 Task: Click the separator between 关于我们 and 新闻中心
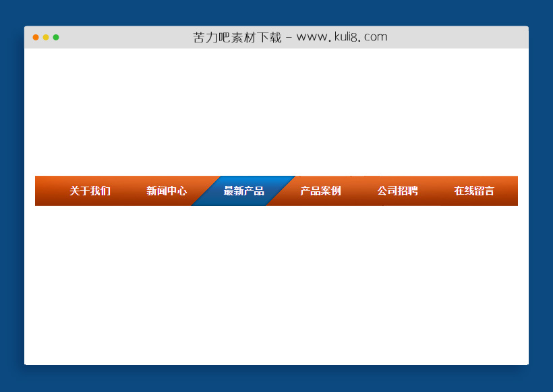click(x=127, y=191)
